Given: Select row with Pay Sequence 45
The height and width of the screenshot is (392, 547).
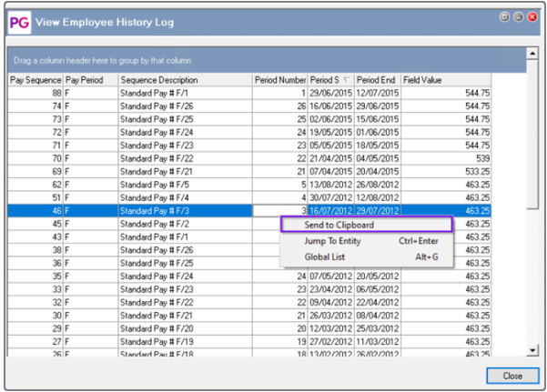Looking at the screenshot, I should click(x=249, y=224).
